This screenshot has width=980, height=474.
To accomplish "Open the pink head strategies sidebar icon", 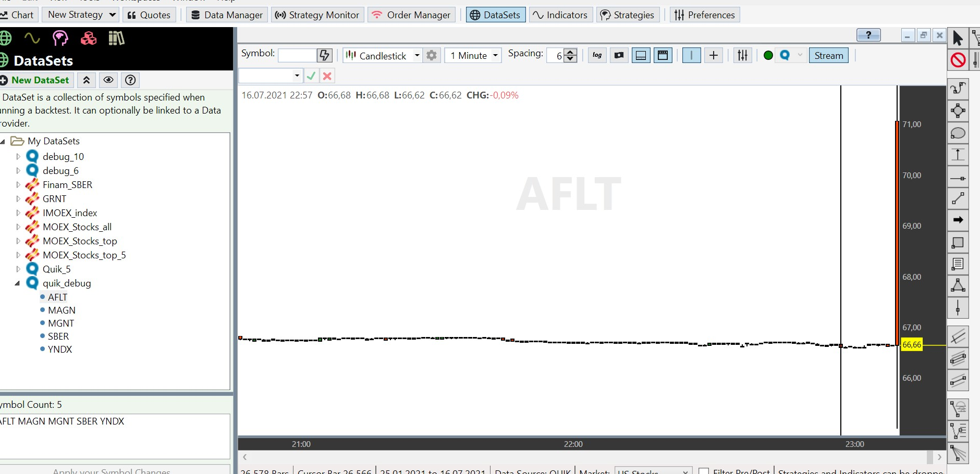I will pyautogui.click(x=60, y=38).
